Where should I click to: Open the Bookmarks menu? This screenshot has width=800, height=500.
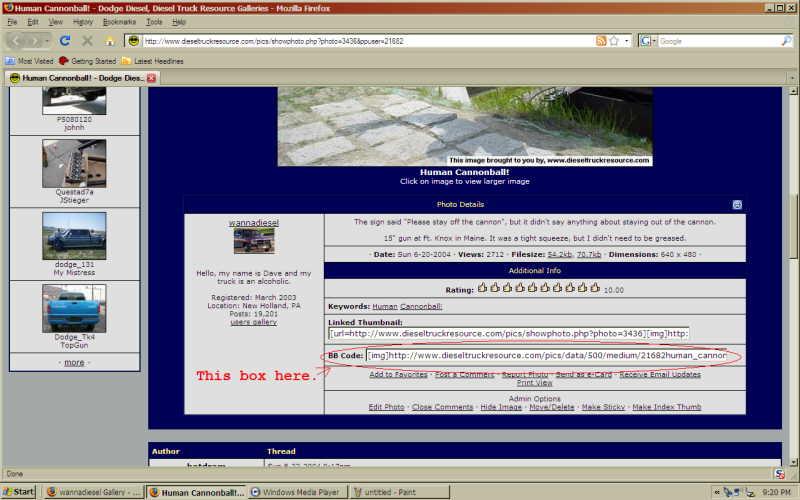pos(119,21)
